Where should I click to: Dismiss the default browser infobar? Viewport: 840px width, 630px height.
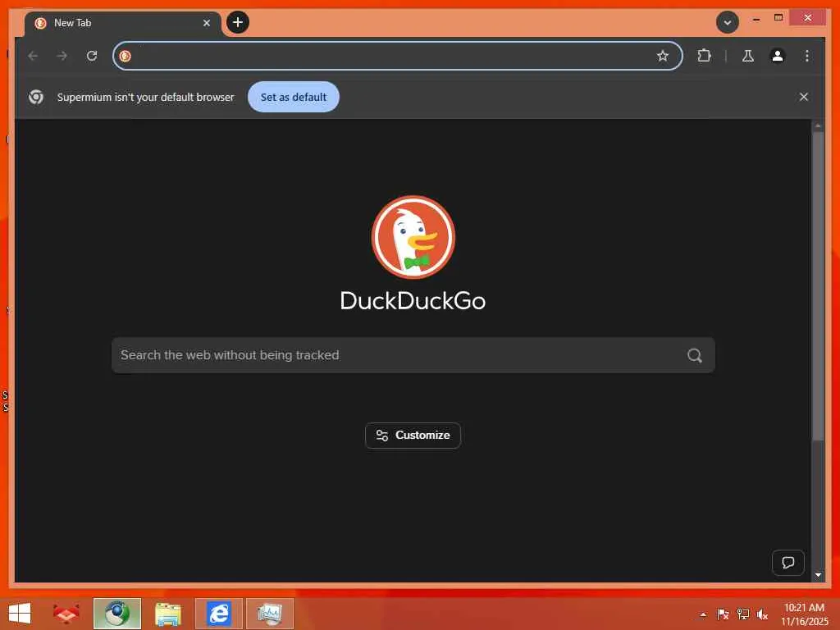804,97
